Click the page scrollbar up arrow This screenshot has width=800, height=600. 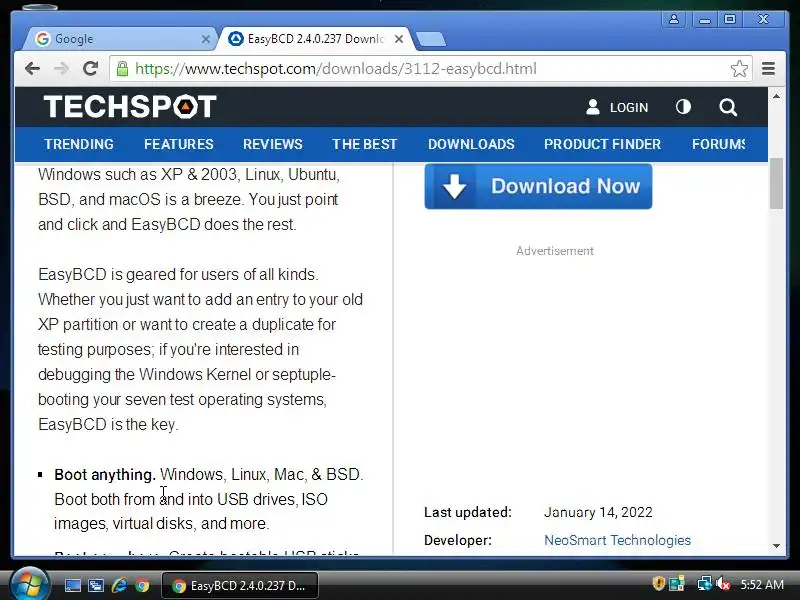776,96
